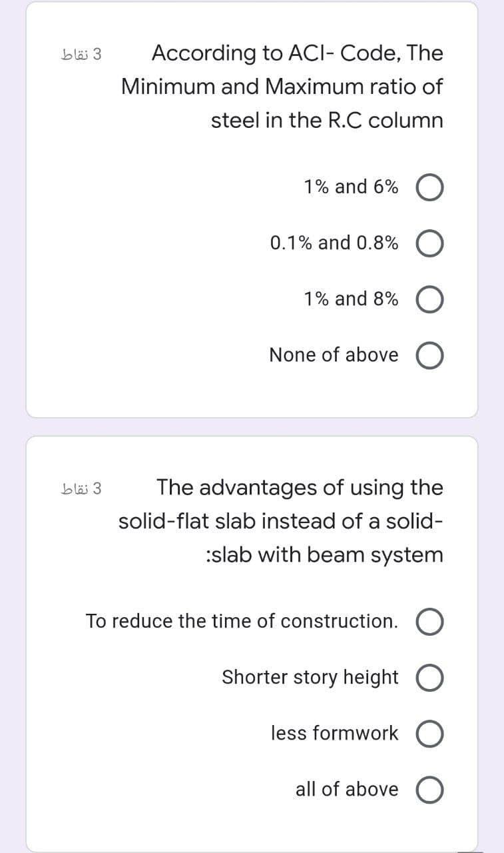
Task: Select the "1% and 8%" radio button
Action: 429,299
